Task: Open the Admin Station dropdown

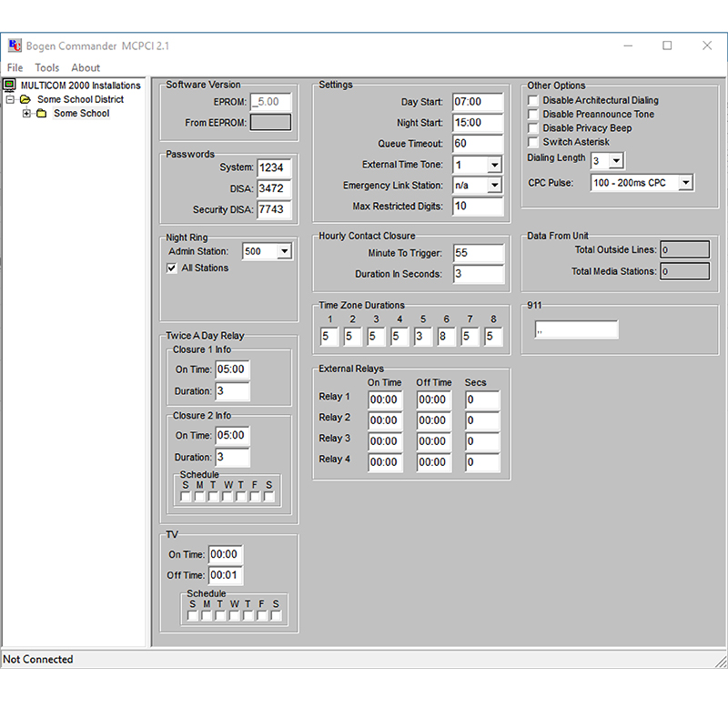Action: tap(284, 252)
